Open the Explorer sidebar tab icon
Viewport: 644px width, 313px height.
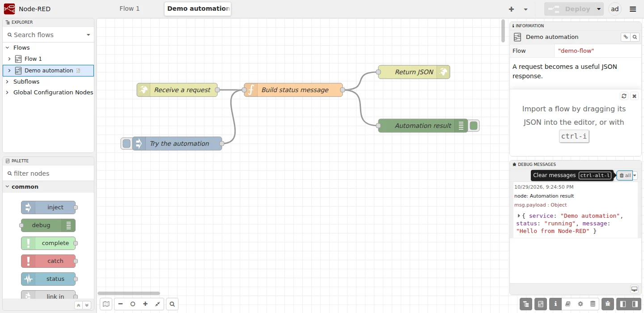pos(526,304)
